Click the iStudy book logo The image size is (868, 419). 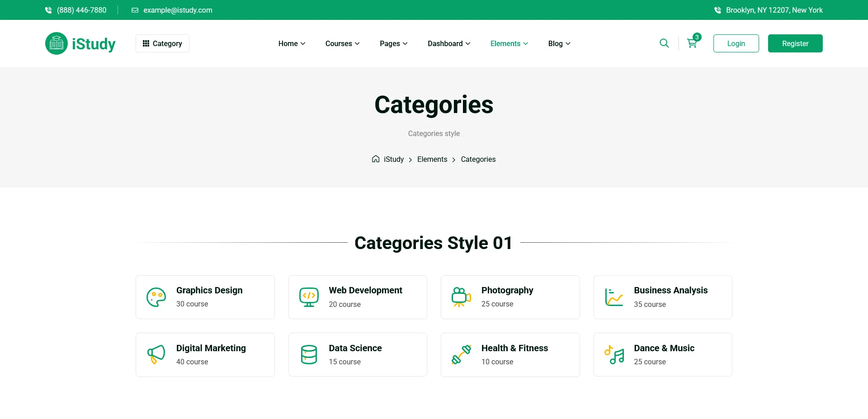[x=57, y=43]
